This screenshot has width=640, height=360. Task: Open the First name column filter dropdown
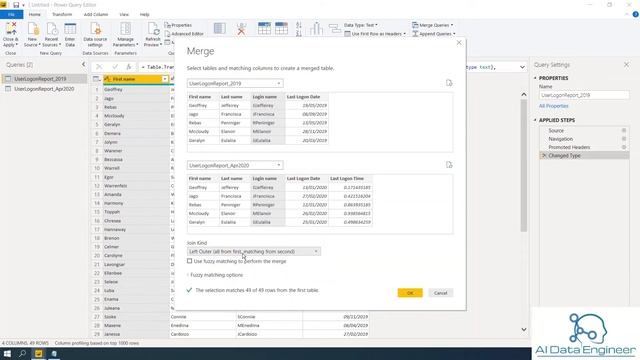(x=165, y=79)
